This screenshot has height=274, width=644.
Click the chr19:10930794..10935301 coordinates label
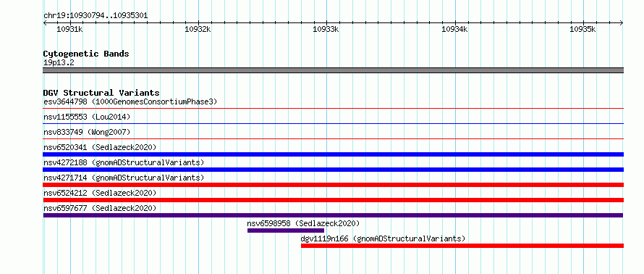point(96,16)
